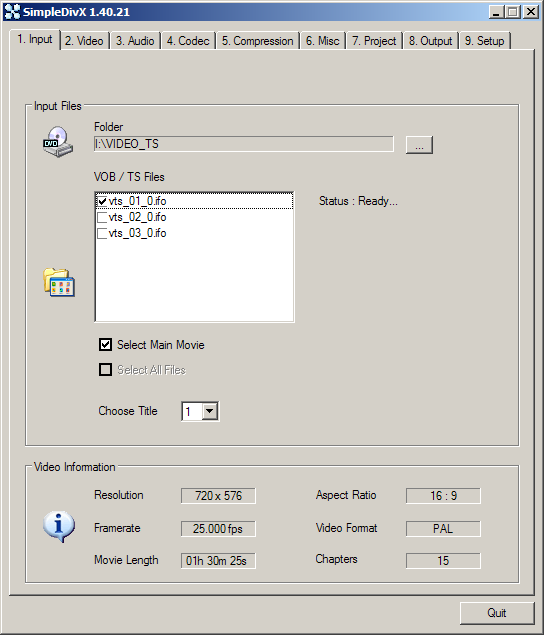The image size is (544, 635).
Task: Select the vts_03_0.ifo file name
Action: pyautogui.click(x=137, y=234)
